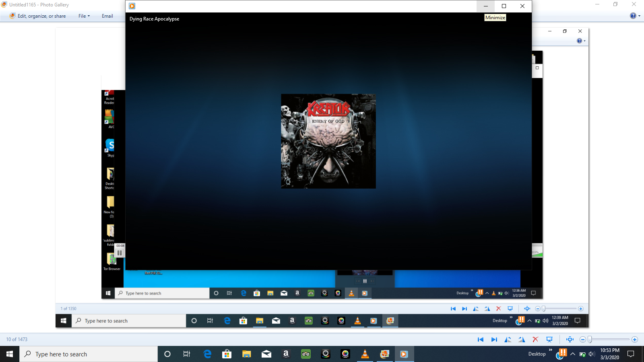644x362 pixels.
Task: Open Amazon app from taskbar
Action: click(x=286, y=354)
